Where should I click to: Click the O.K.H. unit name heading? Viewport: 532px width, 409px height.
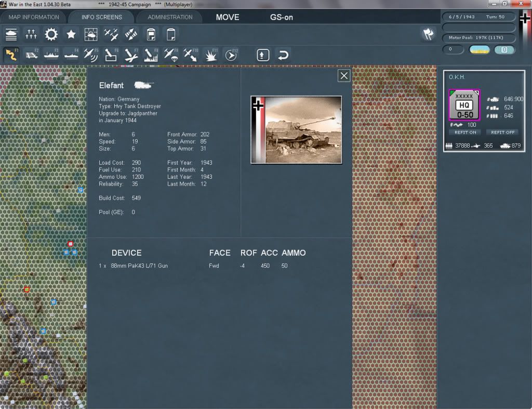point(457,77)
